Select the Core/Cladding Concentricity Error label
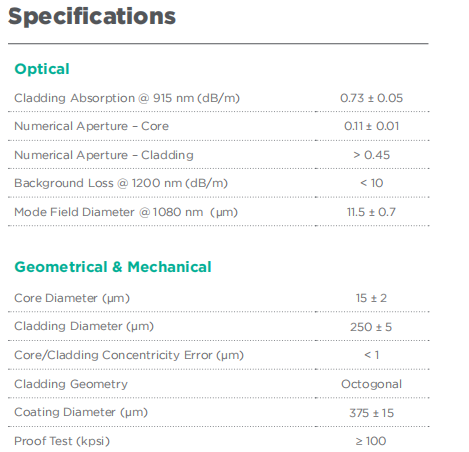 click(129, 355)
